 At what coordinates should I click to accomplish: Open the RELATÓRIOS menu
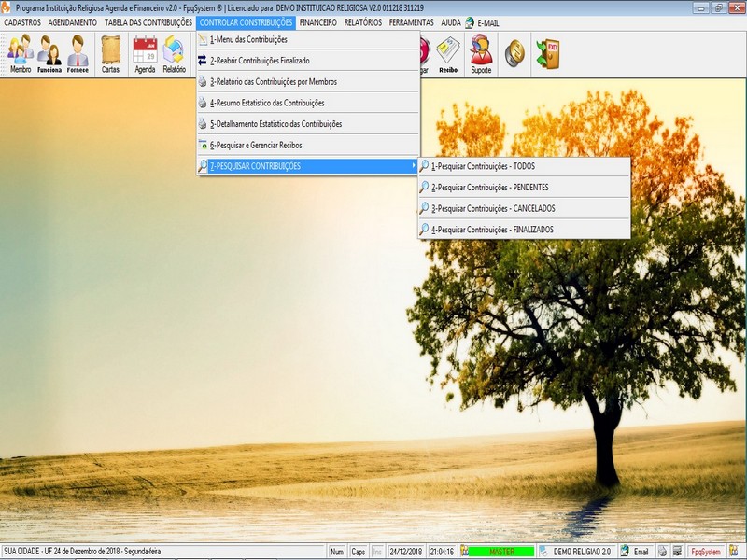(363, 22)
